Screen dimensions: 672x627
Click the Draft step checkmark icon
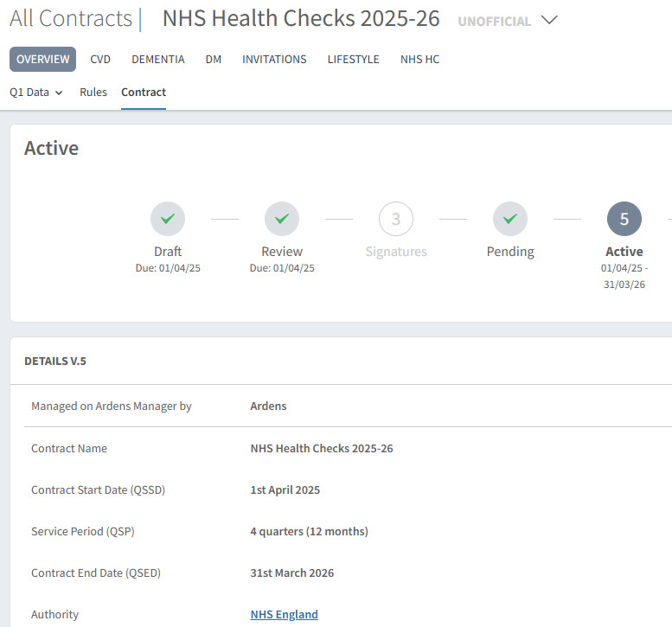point(168,219)
